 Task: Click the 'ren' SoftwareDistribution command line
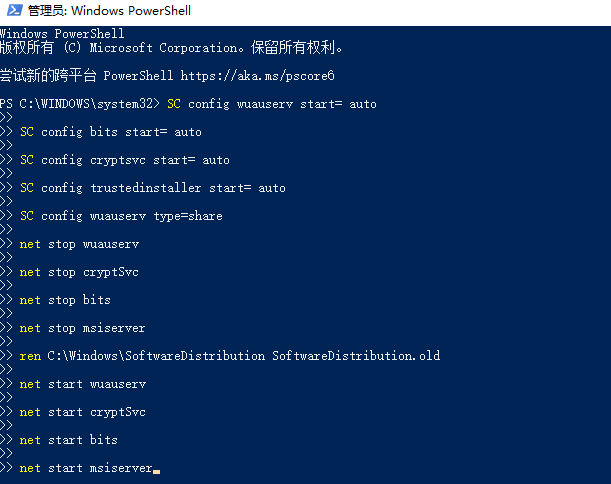(229, 356)
